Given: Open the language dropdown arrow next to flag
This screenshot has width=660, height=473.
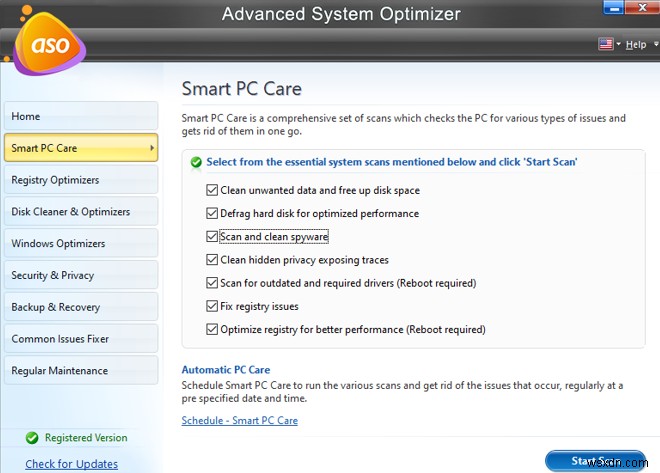Looking at the screenshot, I should click(619, 45).
